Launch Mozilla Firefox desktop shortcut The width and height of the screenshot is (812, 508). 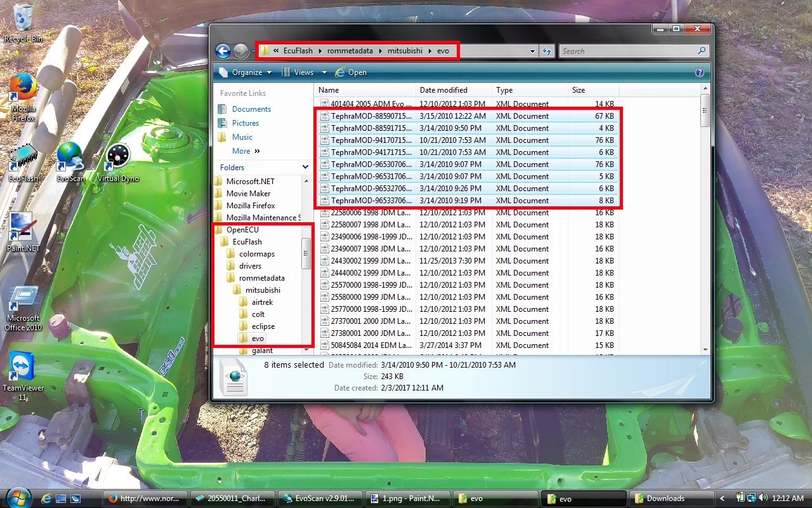23,97
